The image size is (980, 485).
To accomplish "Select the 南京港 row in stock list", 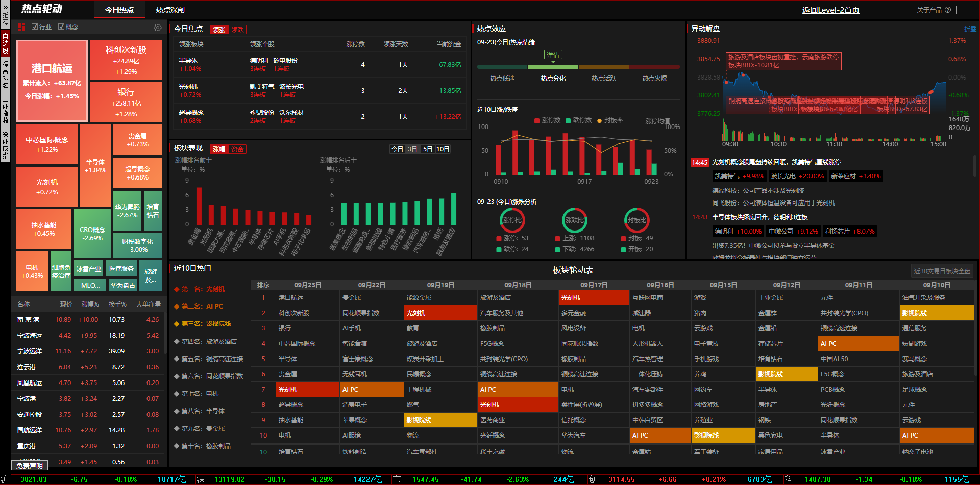I will [88, 320].
